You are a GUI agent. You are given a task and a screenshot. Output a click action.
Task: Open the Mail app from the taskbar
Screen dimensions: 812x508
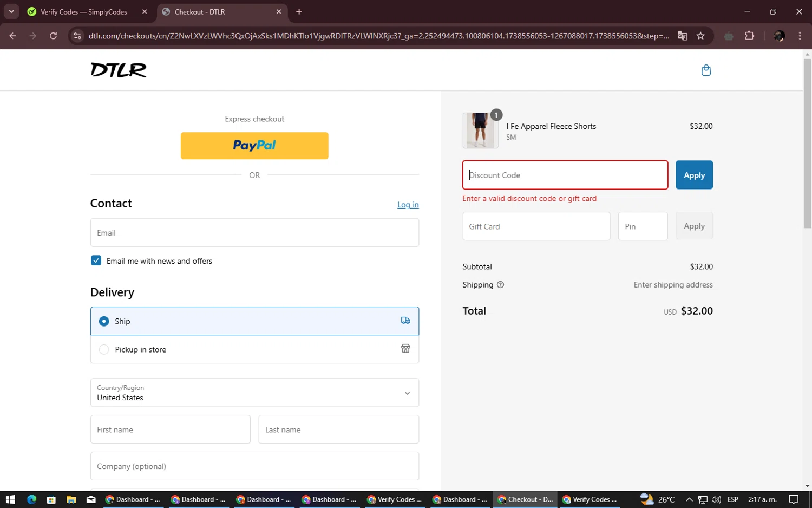91,499
